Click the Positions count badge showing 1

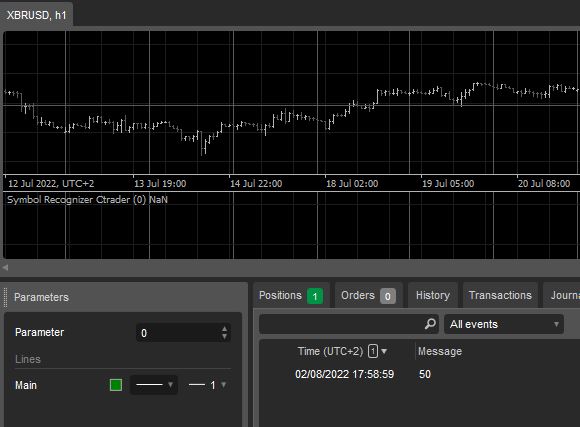point(315,296)
